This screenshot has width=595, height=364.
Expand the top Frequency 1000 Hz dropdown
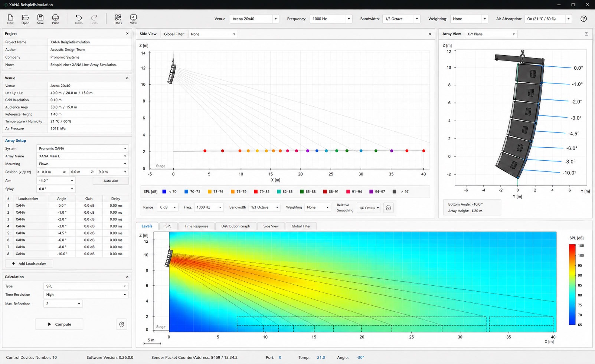tap(331, 19)
